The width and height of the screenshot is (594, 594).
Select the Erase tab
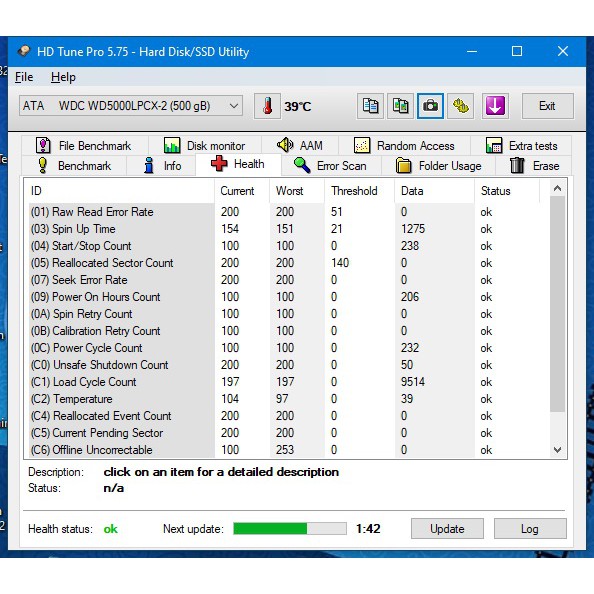pyautogui.click(x=534, y=166)
